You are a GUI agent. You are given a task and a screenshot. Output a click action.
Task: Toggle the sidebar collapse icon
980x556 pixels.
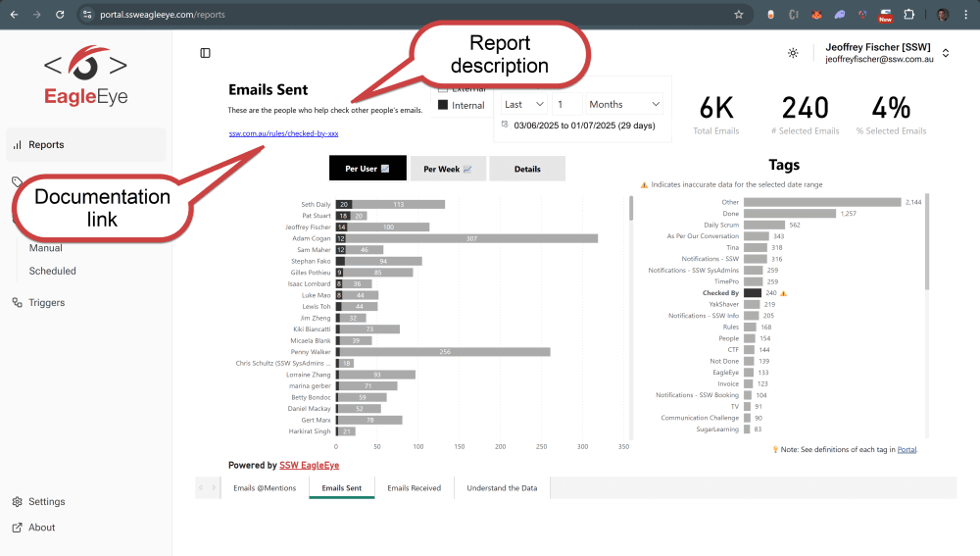tap(205, 53)
